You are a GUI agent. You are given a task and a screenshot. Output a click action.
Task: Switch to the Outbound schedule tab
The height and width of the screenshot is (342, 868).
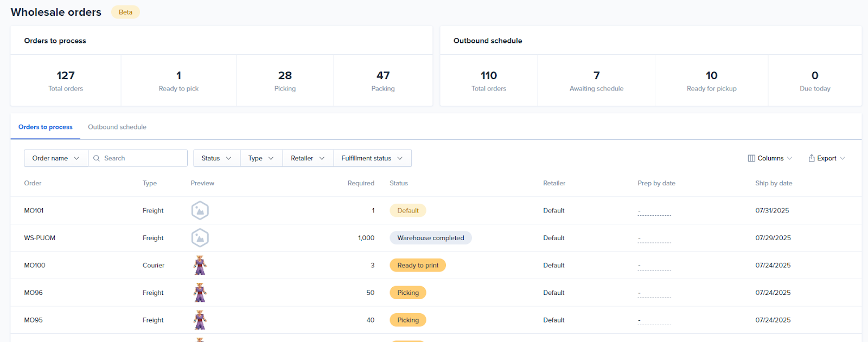click(x=117, y=127)
